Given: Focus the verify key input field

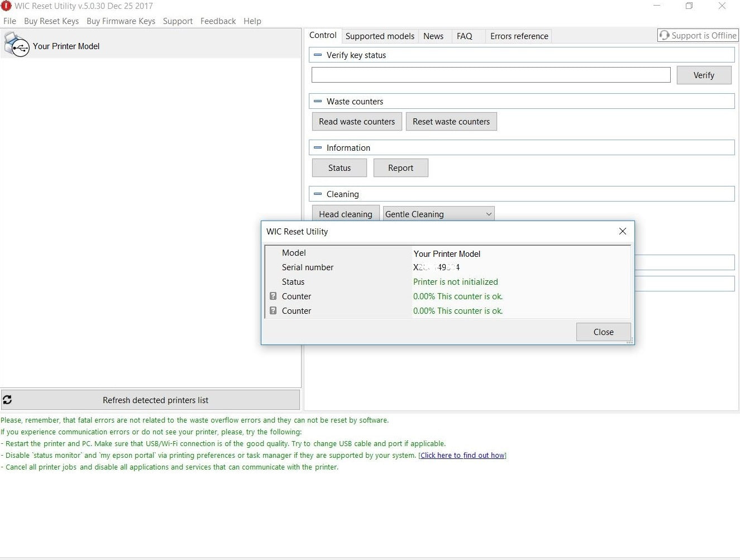Looking at the screenshot, I should point(491,75).
